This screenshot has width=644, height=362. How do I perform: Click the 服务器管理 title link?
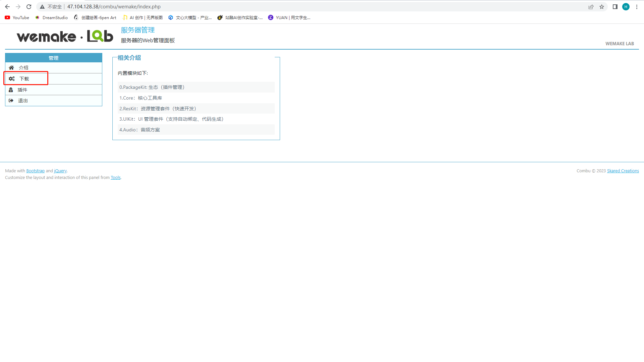click(x=138, y=30)
